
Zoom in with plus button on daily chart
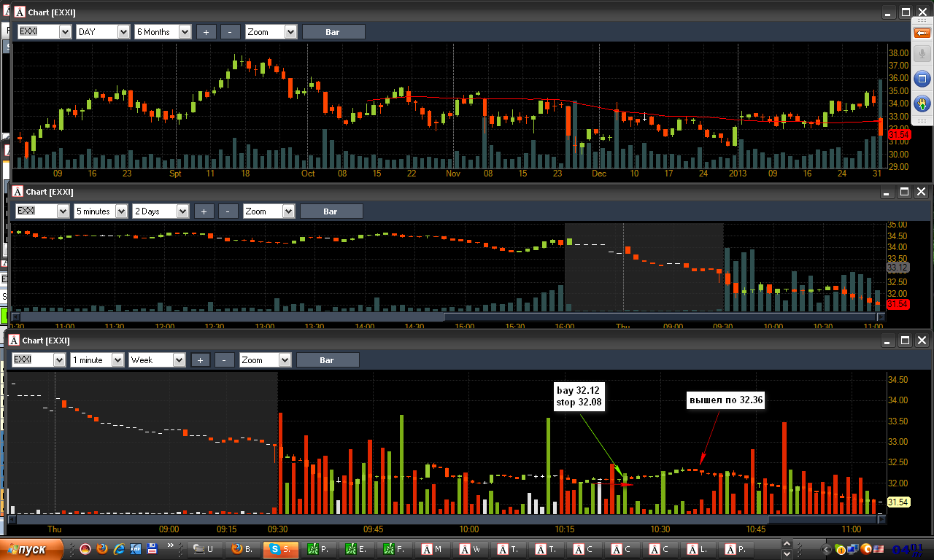[206, 32]
